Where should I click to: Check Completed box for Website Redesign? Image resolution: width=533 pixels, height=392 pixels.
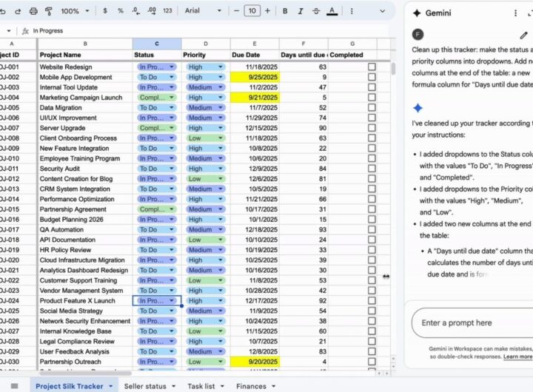pos(372,67)
